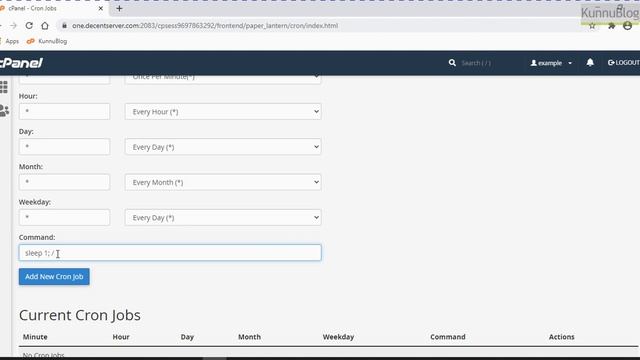The height and width of the screenshot is (360, 640).
Task: Click the cPanel logo
Action: [x=21, y=63]
